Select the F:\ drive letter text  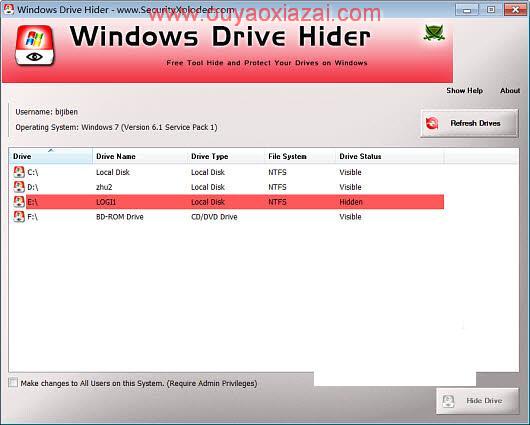pyautogui.click(x=33, y=217)
